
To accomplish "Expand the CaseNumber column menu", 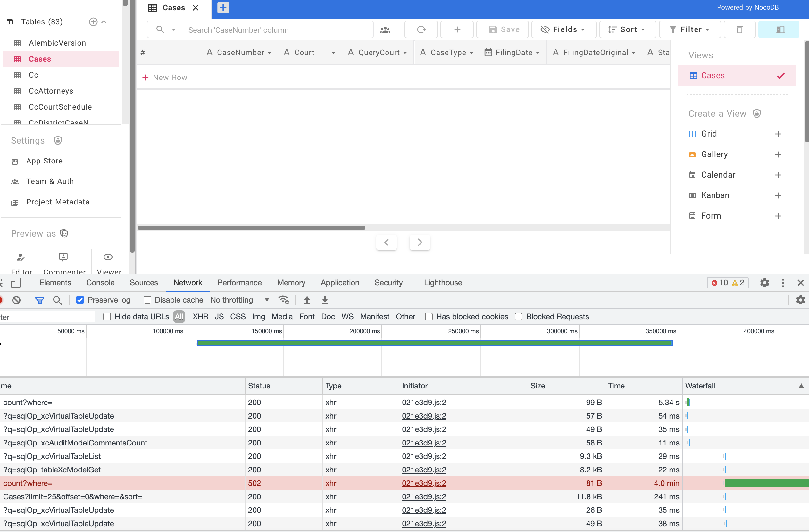I will pyautogui.click(x=270, y=52).
